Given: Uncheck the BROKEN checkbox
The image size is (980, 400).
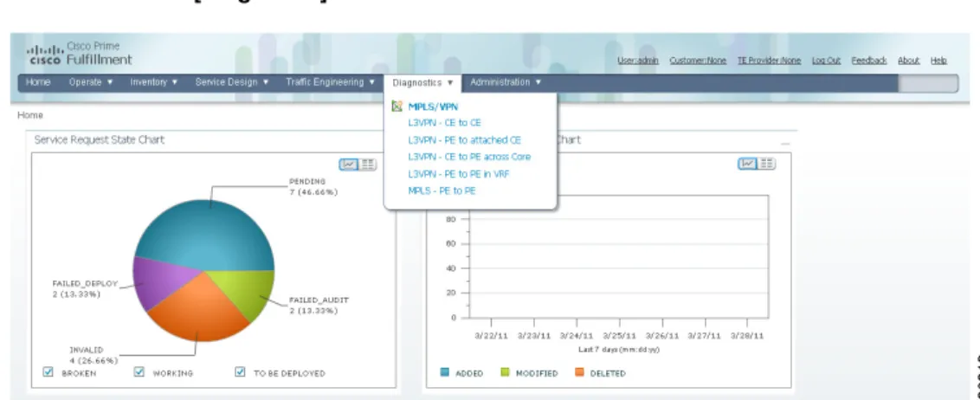Looking at the screenshot, I should (48, 372).
